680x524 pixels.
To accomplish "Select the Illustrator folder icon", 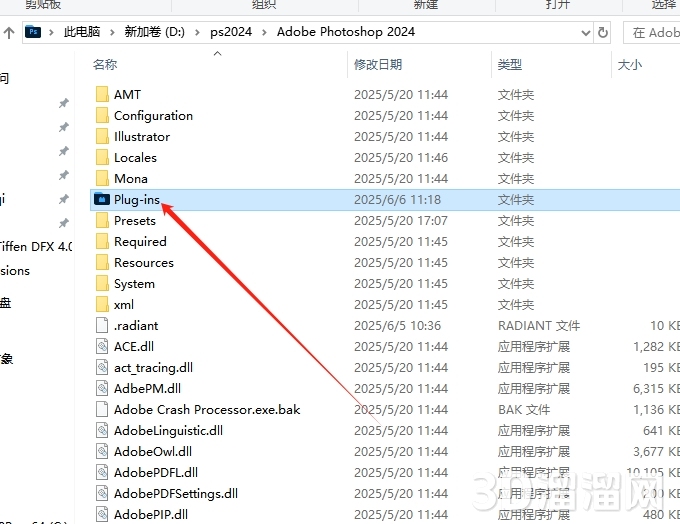I will coord(102,136).
